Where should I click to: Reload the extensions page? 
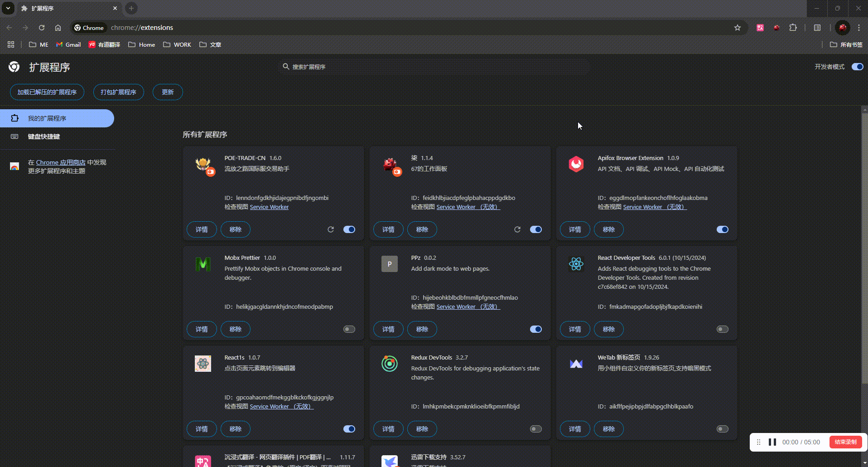tap(42, 28)
